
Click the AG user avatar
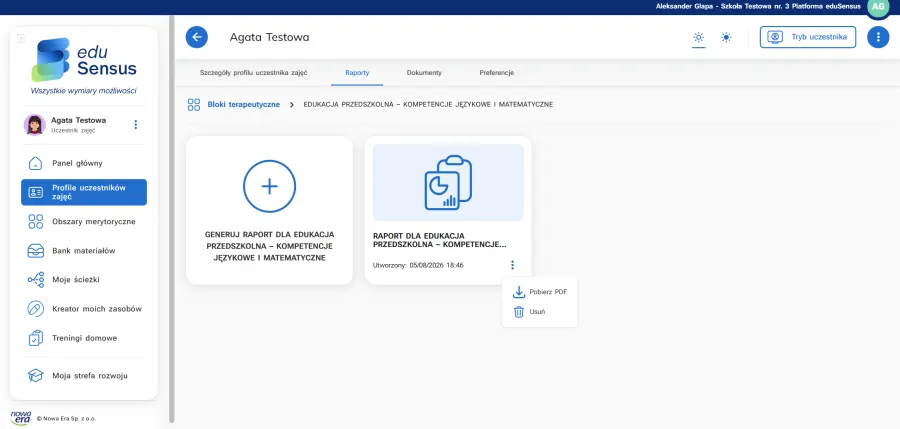878,7
